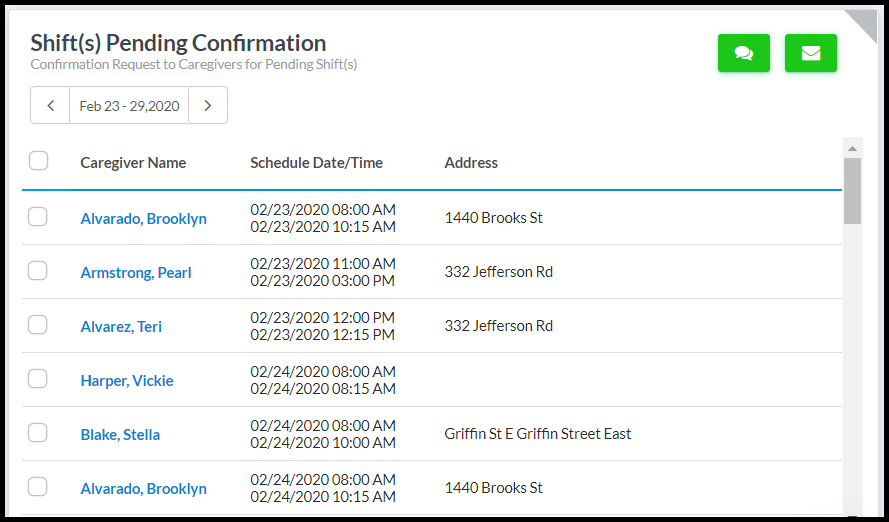Image resolution: width=889 pixels, height=522 pixels.
Task: Toggle the select-all checkbox in header
Action: pyautogui.click(x=38, y=161)
